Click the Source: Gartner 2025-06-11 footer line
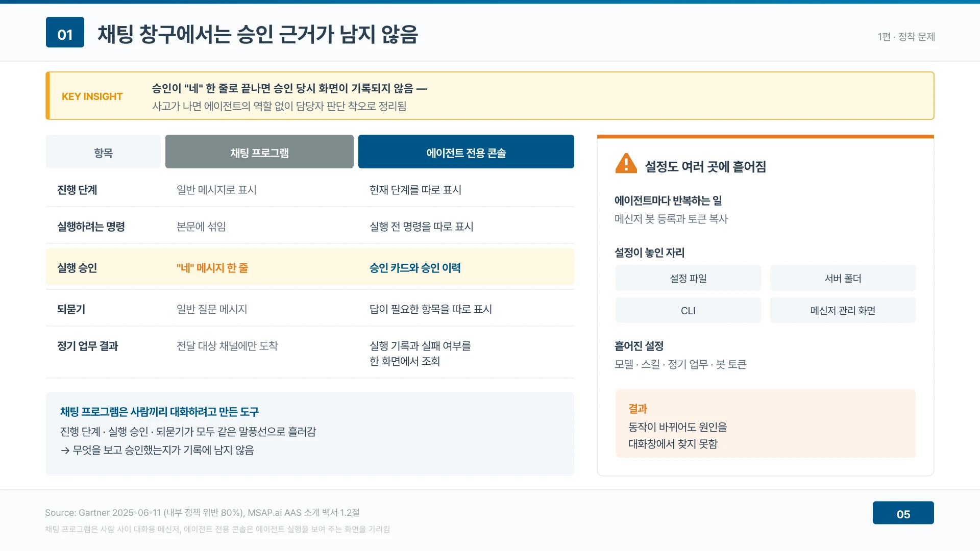The width and height of the screenshot is (980, 551). point(202,513)
